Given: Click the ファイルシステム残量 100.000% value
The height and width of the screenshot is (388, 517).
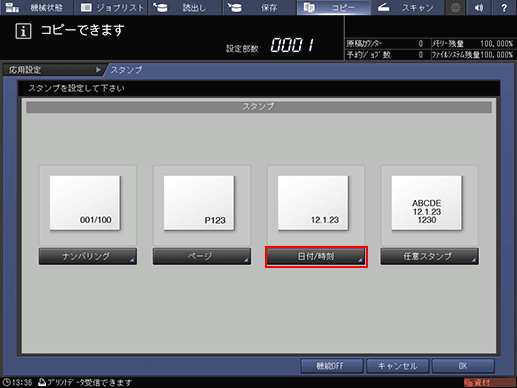Looking at the screenshot, I should (x=496, y=55).
